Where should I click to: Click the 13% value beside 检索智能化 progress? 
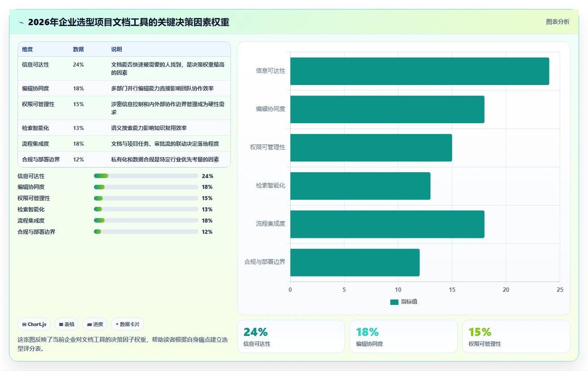pos(207,210)
